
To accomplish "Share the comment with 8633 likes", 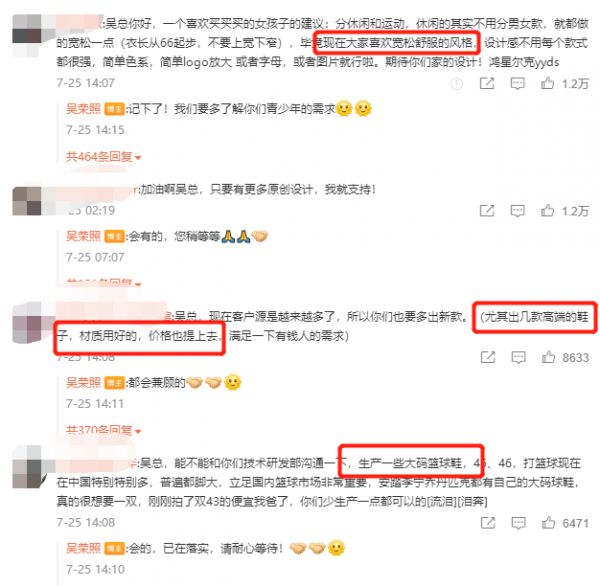I will pyautogui.click(x=488, y=357).
